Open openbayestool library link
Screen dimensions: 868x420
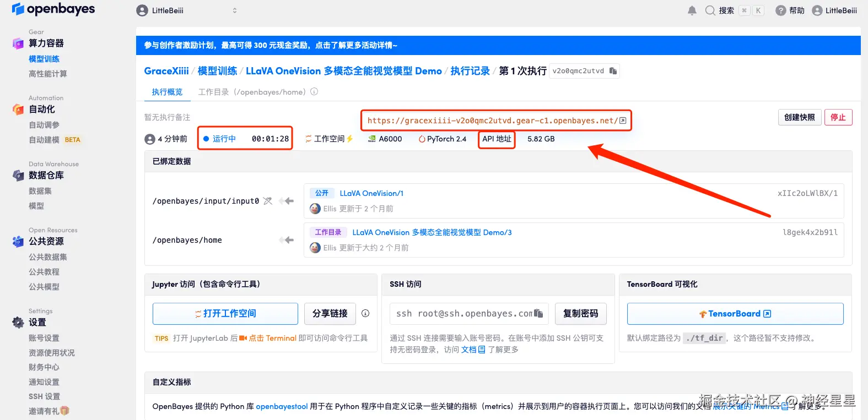click(x=282, y=406)
